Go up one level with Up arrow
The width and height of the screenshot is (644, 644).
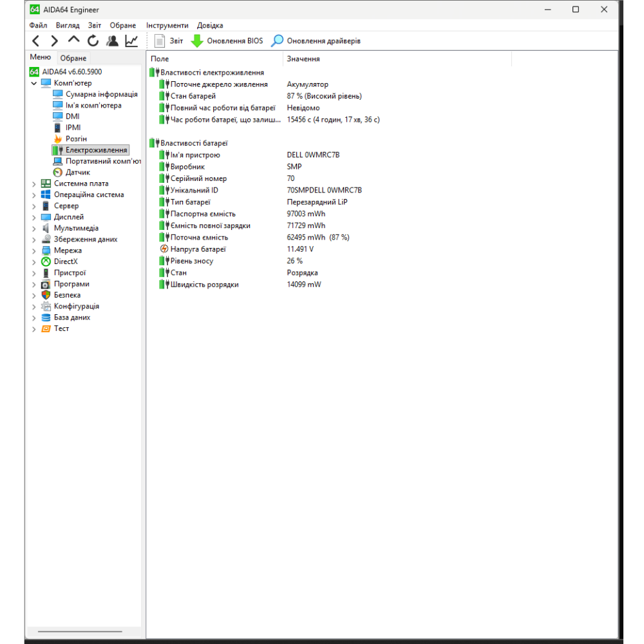(74, 41)
